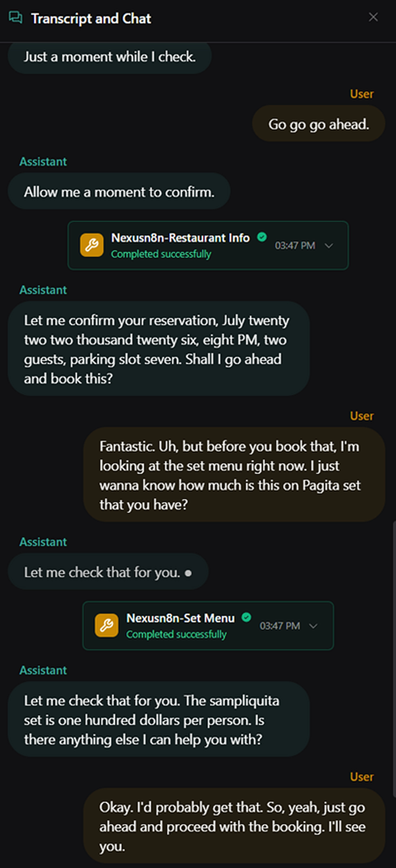Expand the Nexusn8n-Restaurant Info tool details chevron
The width and height of the screenshot is (396, 868).
[x=329, y=246]
